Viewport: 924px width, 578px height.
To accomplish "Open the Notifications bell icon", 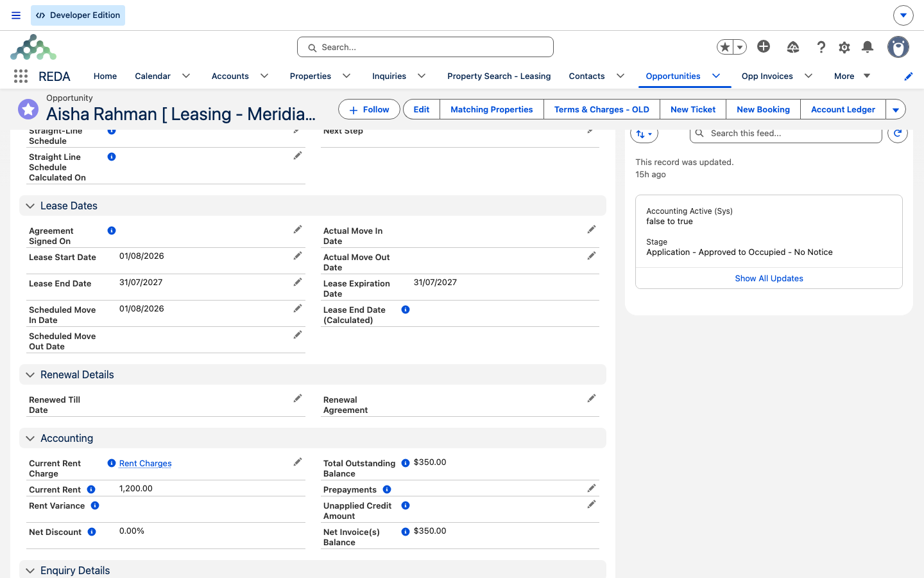I will point(868,47).
